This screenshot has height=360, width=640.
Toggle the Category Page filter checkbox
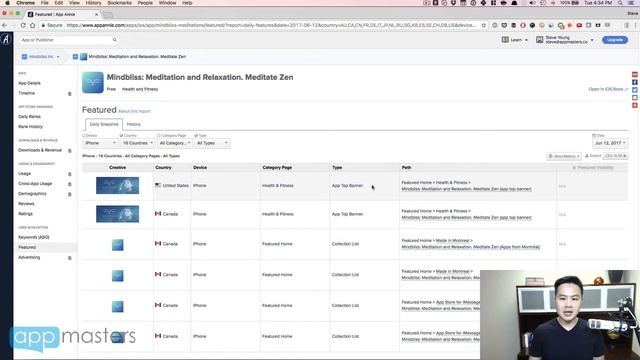159,136
